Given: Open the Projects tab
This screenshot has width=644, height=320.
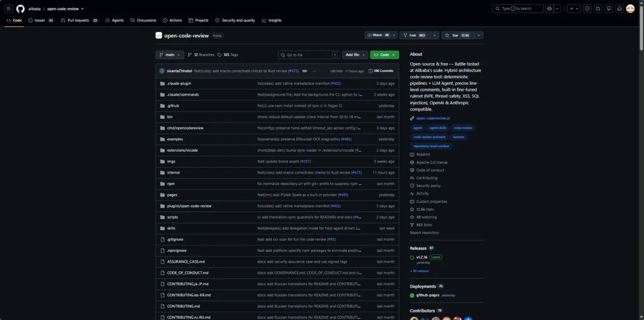Looking at the screenshot, I should [199, 20].
